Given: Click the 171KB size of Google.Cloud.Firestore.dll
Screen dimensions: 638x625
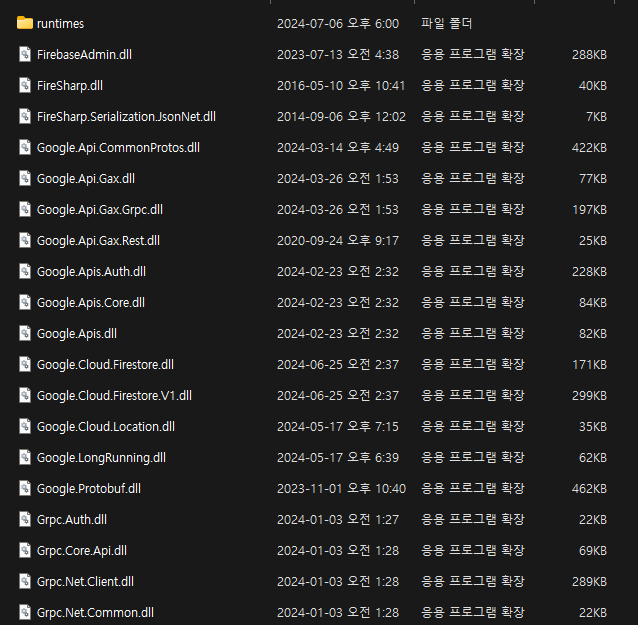Looking at the screenshot, I should pyautogui.click(x=590, y=365).
